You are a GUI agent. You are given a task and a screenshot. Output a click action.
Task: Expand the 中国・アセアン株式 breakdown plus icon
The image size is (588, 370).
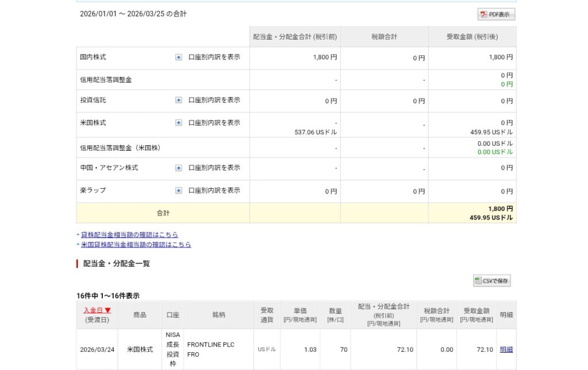pyautogui.click(x=179, y=168)
